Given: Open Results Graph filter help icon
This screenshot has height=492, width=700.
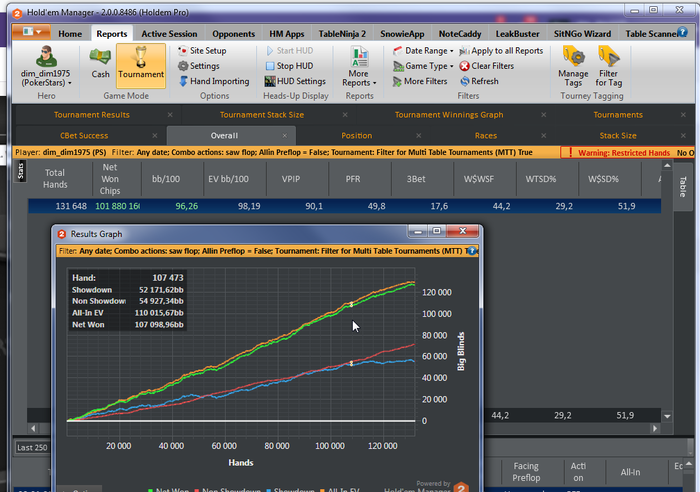Looking at the screenshot, I should (x=471, y=251).
